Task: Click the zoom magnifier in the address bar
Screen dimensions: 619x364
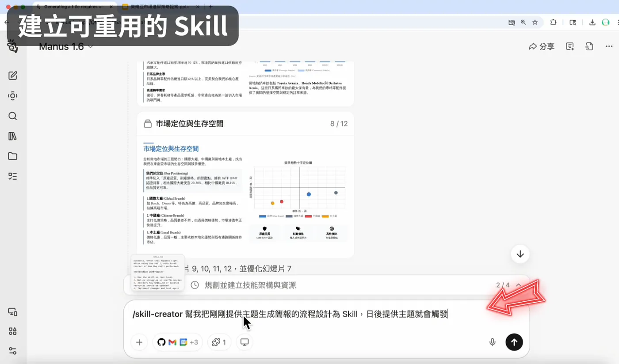Action: [523, 23]
